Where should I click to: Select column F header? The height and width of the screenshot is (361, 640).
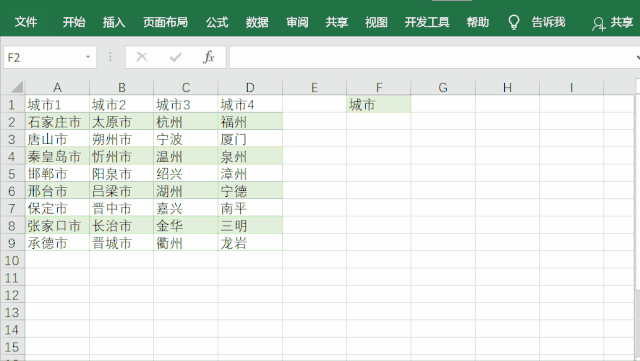(x=379, y=87)
